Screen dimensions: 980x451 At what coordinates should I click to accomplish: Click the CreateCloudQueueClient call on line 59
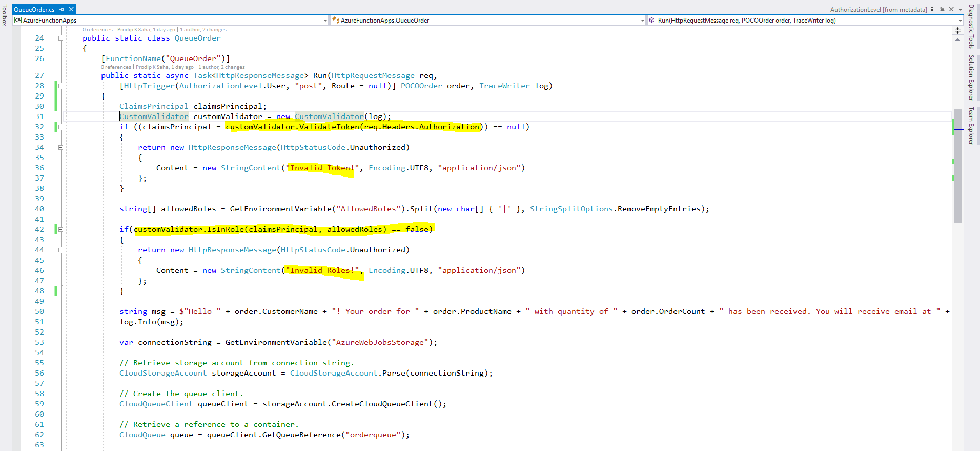tap(389, 404)
